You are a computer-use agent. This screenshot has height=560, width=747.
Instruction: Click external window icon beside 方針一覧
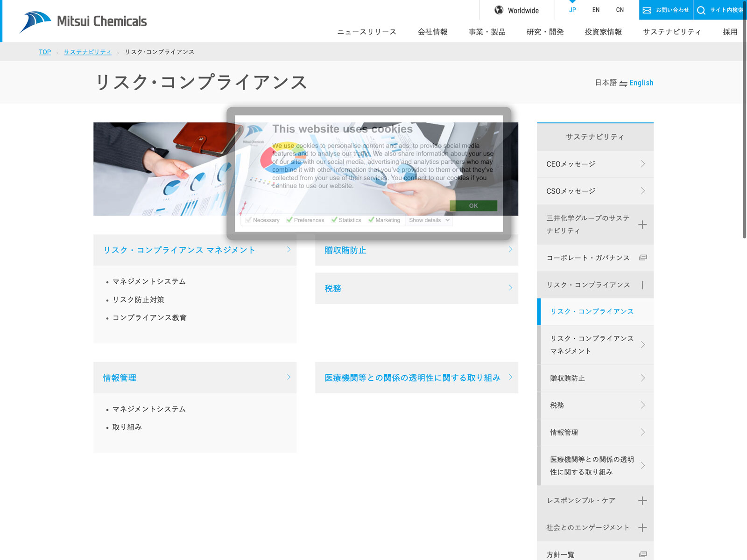coord(643,554)
